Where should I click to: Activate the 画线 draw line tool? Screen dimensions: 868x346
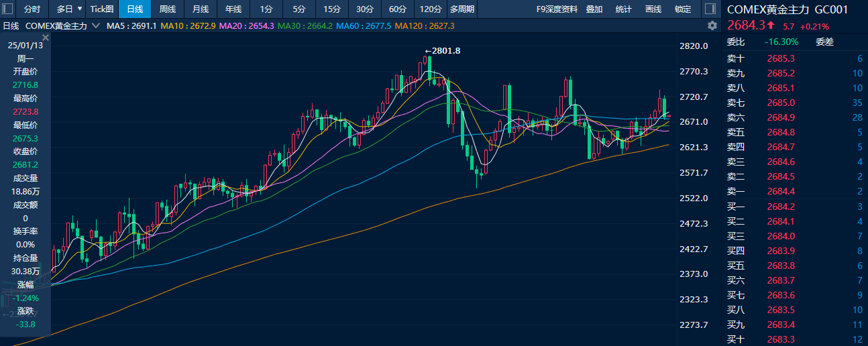(653, 9)
